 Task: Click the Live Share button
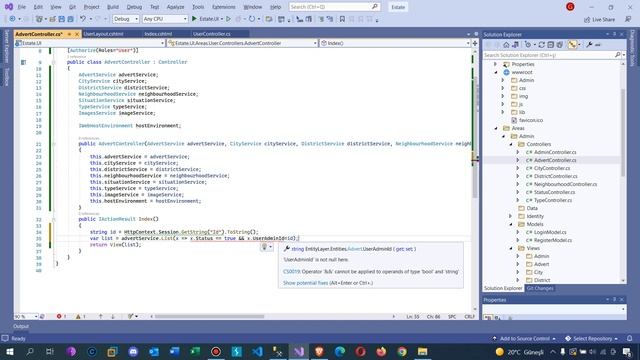[599, 19]
